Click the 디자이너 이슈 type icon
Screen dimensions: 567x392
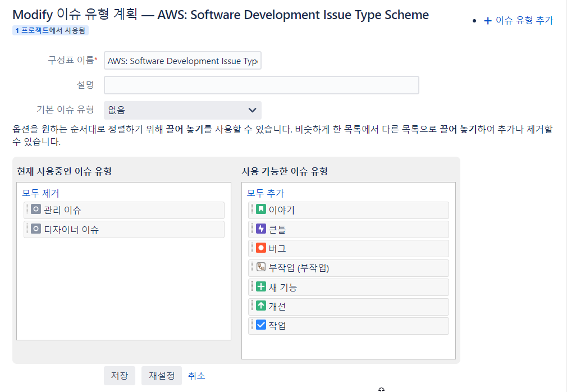(36, 229)
